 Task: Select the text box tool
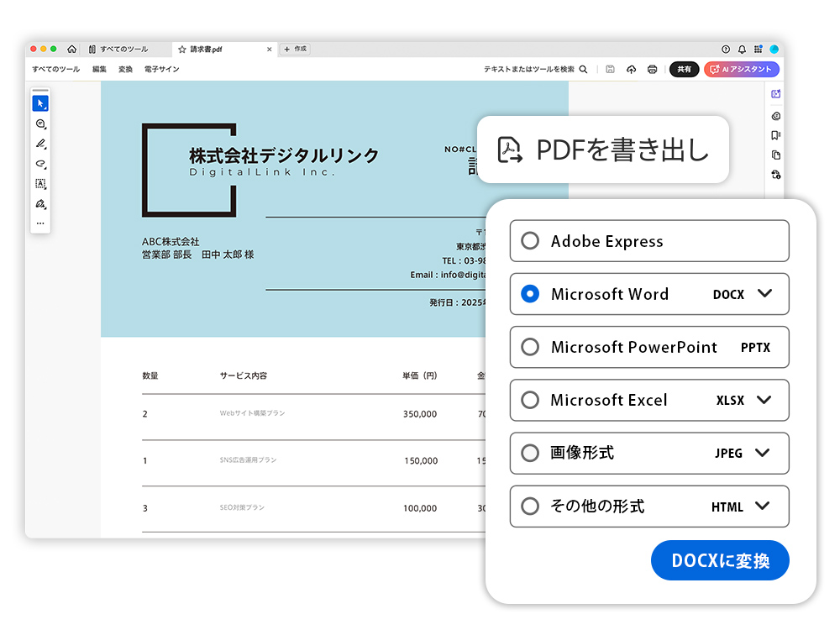click(40, 184)
